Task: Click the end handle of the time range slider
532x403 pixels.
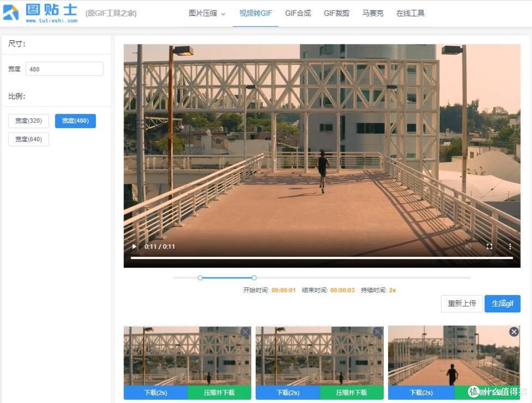Action: coord(254,278)
